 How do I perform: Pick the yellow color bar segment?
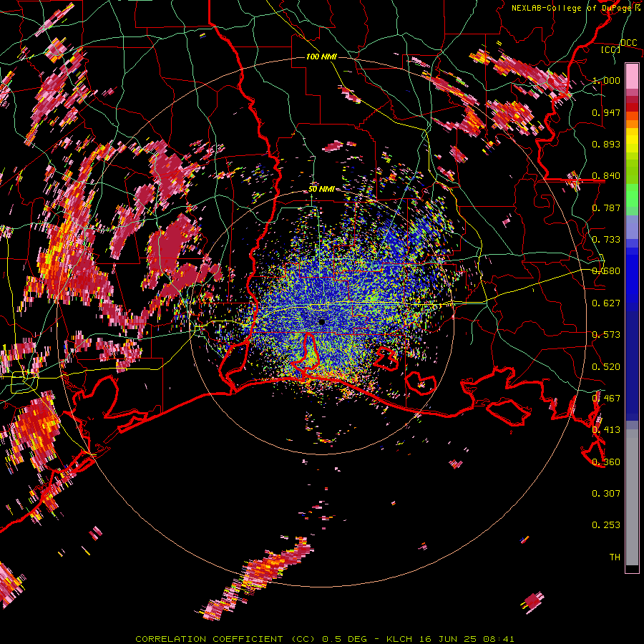[632, 141]
